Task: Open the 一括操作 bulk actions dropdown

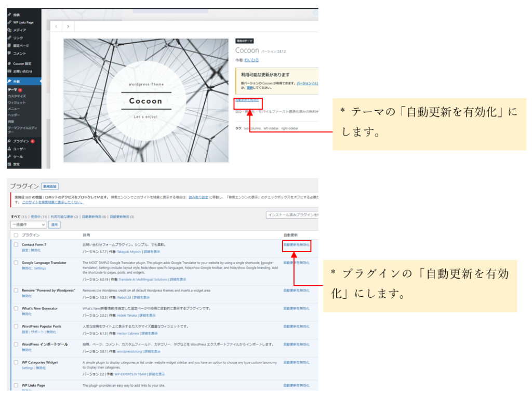Action: click(x=29, y=225)
